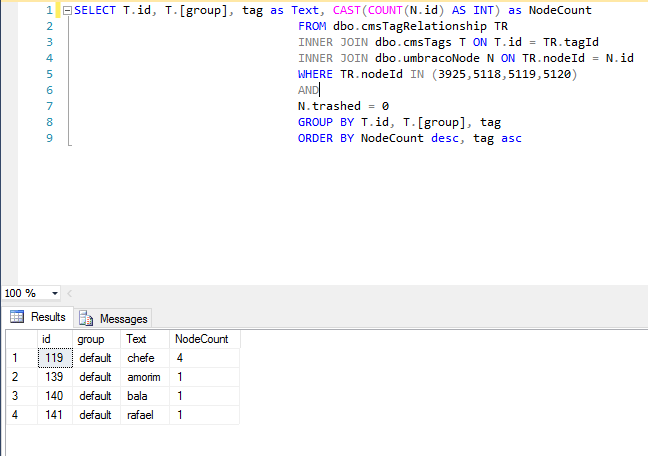Image resolution: width=648 pixels, height=456 pixels.
Task: Click the NodeCount cell showing 4
Action: coord(205,358)
